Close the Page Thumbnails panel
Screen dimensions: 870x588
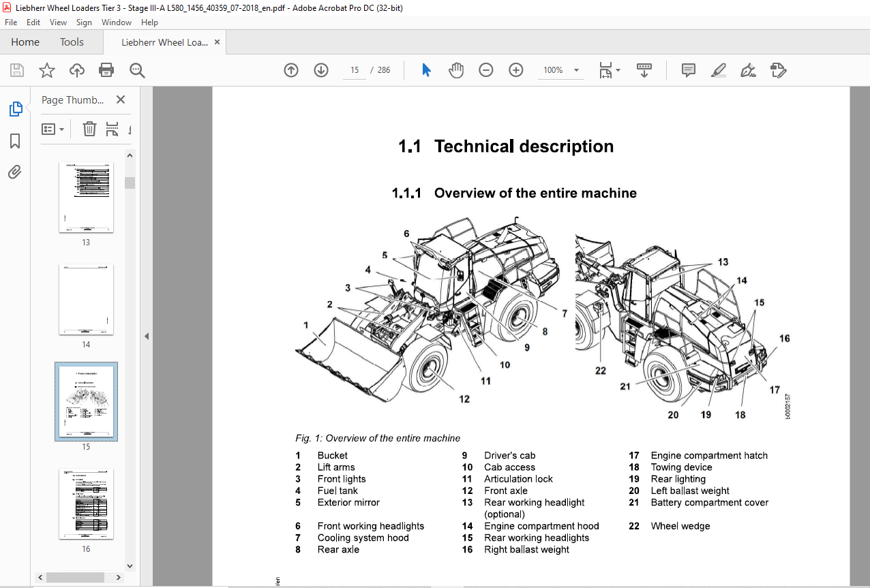pyautogui.click(x=121, y=99)
